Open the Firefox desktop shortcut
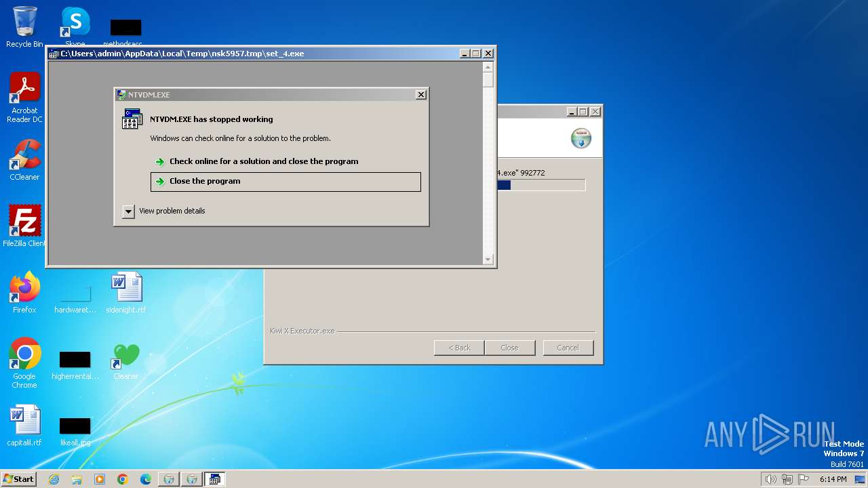This screenshot has width=868, height=488. (24, 292)
